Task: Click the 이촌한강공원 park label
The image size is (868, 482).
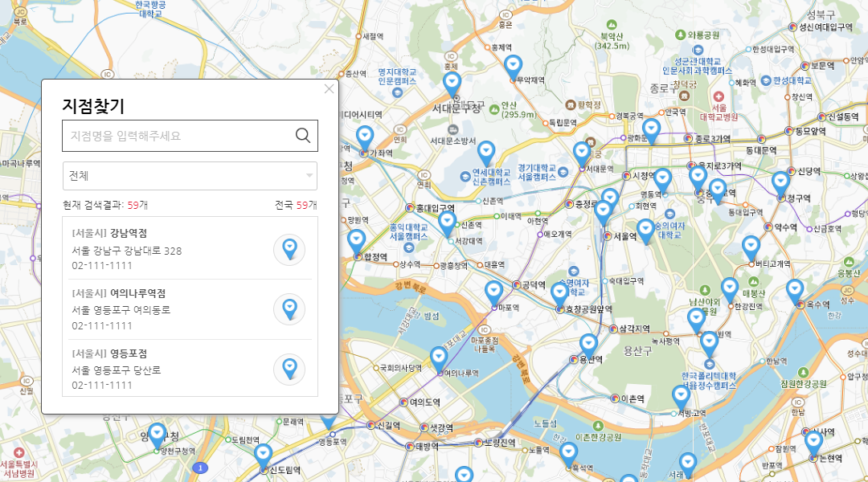Action: tap(599, 437)
